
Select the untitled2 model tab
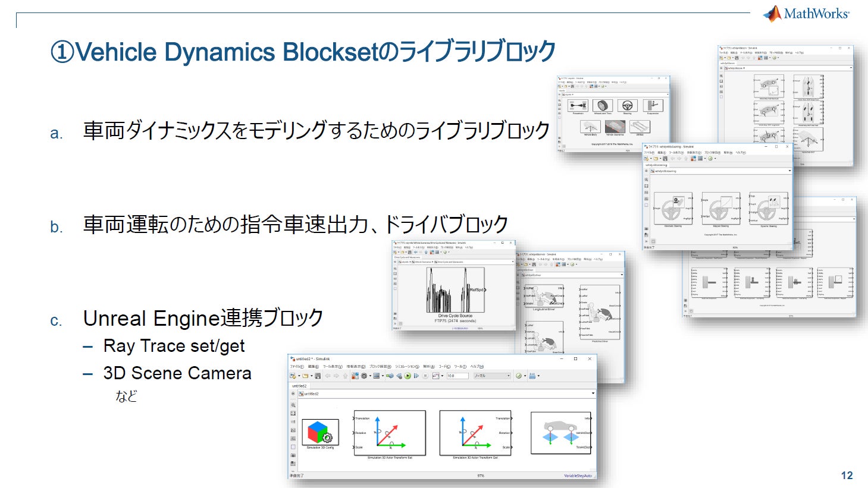click(299, 386)
